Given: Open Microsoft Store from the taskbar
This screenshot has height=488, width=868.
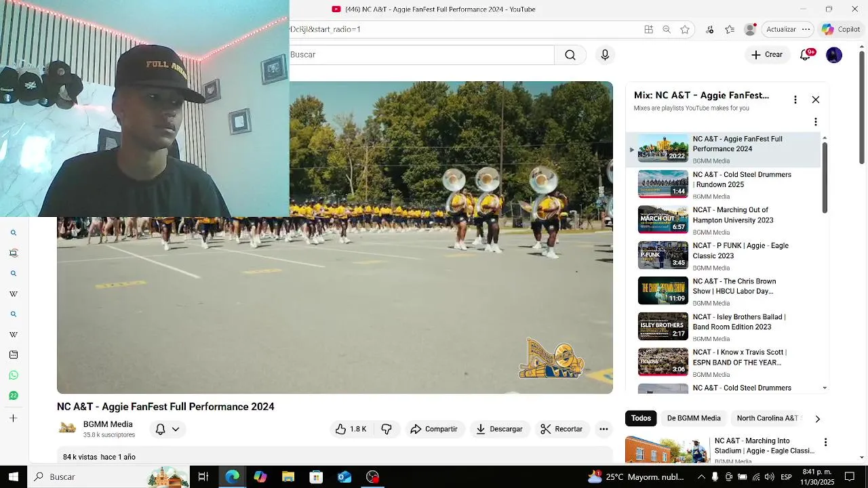Looking at the screenshot, I should (x=316, y=476).
